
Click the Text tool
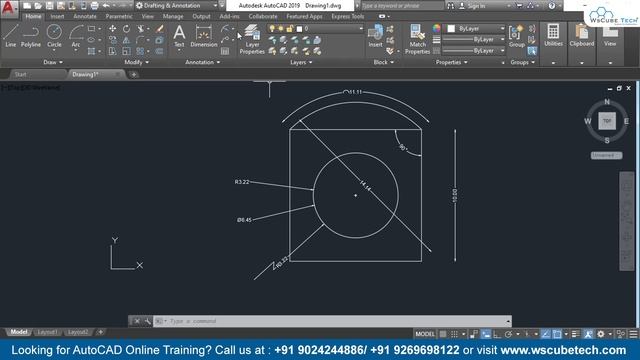click(179, 36)
